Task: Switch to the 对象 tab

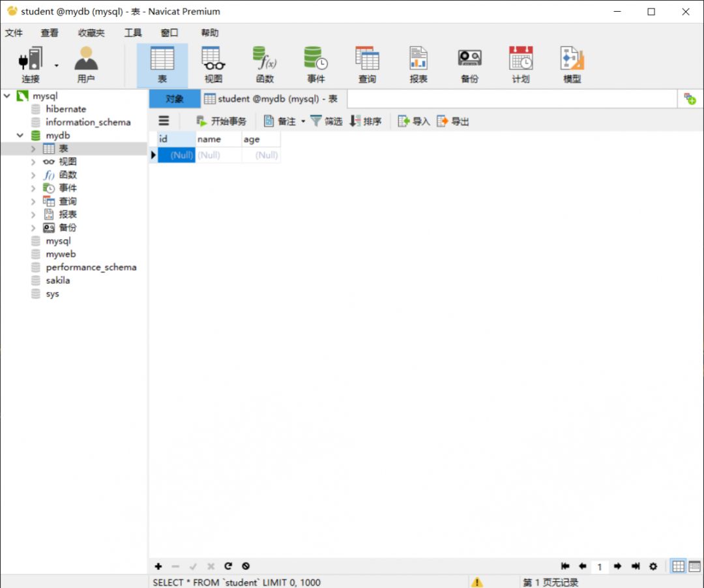Action: 175,98
